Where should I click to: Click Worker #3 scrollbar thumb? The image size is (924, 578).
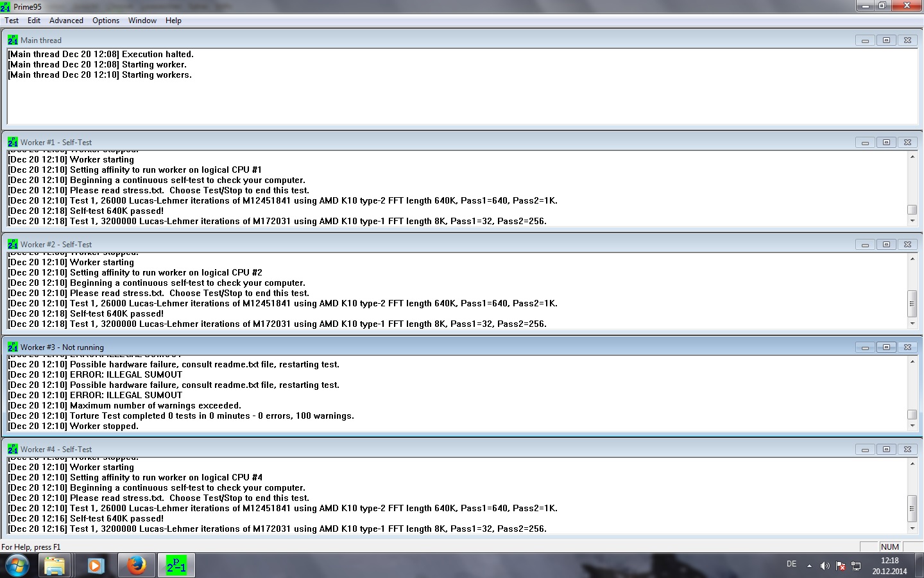point(912,414)
